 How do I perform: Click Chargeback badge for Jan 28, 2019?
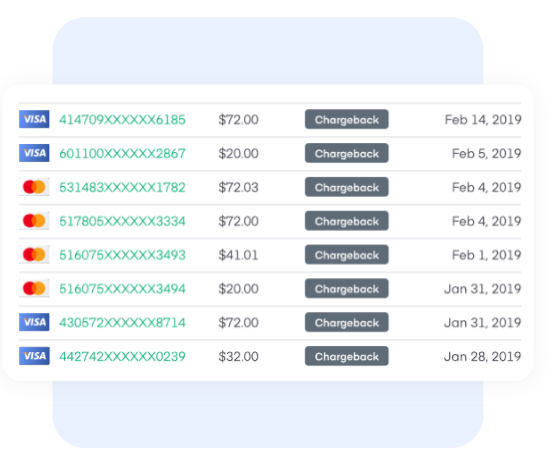point(347,356)
